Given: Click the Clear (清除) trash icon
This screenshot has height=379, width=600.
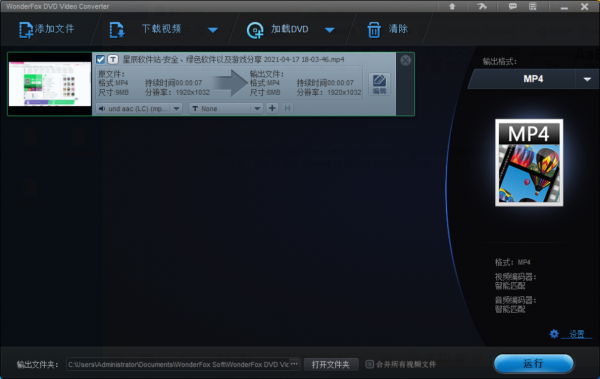Looking at the screenshot, I should pos(374,29).
